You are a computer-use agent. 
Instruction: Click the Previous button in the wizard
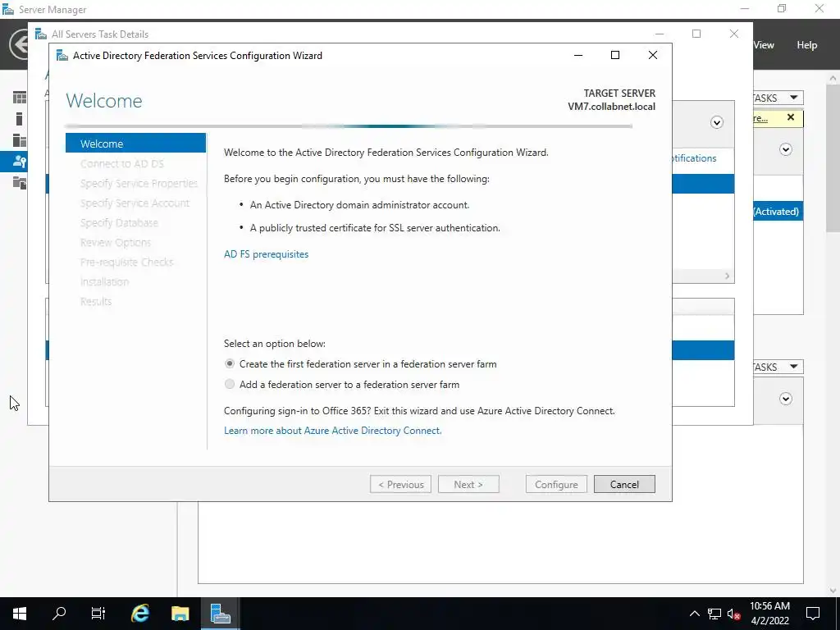[400, 484]
